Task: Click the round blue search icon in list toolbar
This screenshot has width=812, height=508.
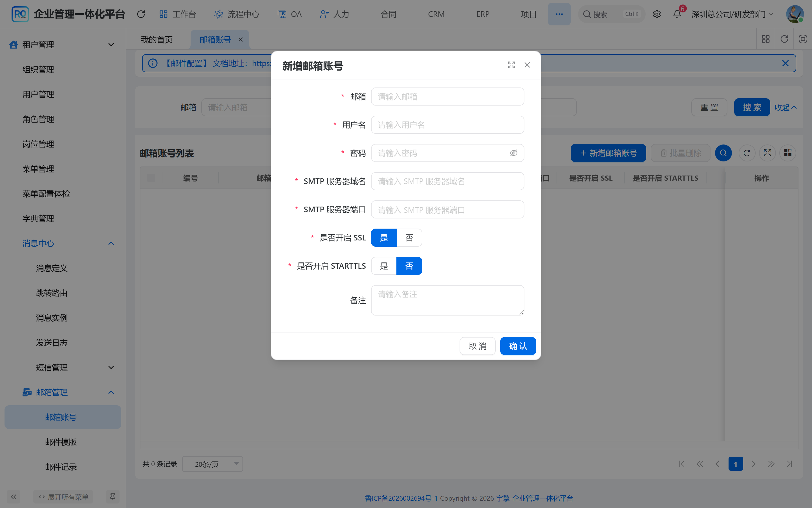Action: pyautogui.click(x=723, y=153)
